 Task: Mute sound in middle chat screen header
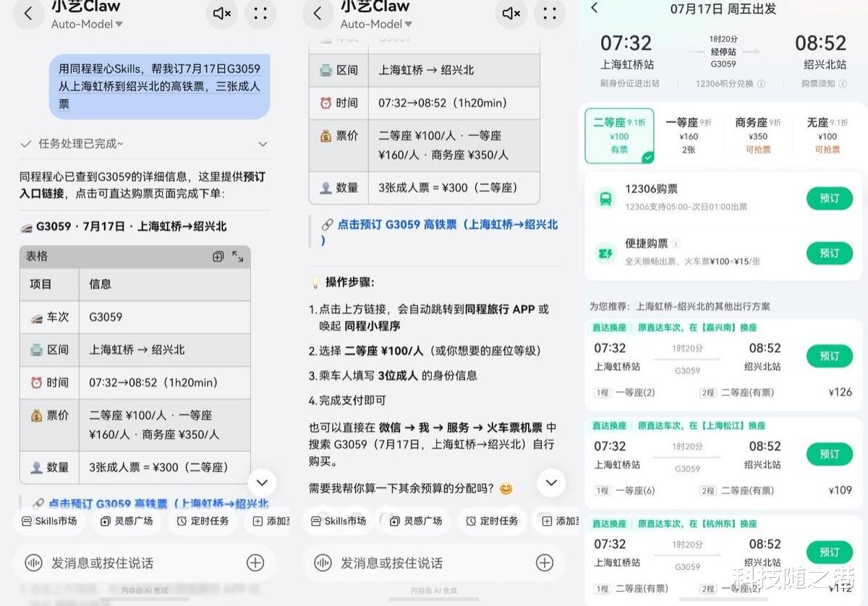pyautogui.click(x=511, y=13)
